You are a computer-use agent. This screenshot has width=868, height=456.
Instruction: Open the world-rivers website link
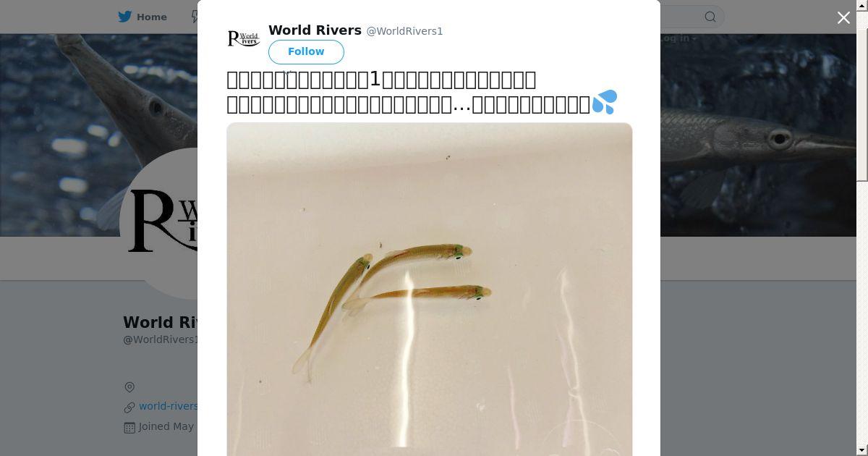pyautogui.click(x=168, y=407)
